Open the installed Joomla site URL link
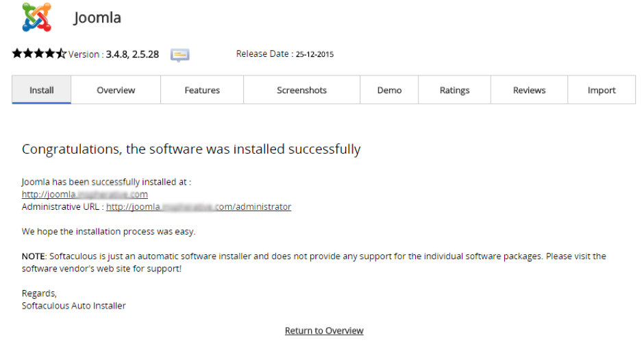644x349 pixels. tap(84, 195)
